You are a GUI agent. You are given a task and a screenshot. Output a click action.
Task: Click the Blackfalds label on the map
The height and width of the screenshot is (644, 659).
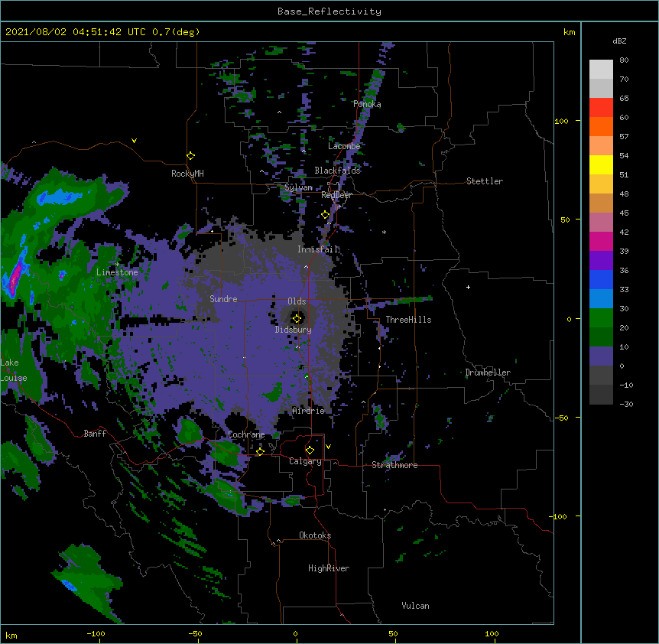pyautogui.click(x=337, y=171)
